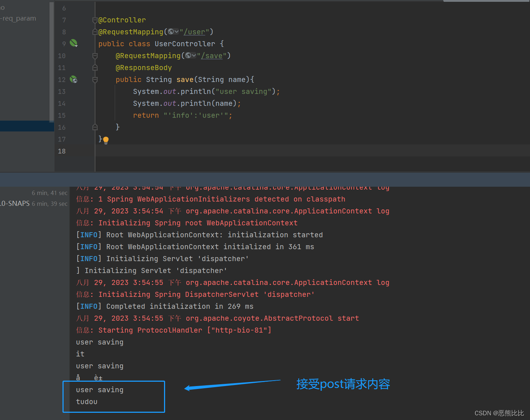Select the req_param item in the project tree
The height and width of the screenshot is (420, 530).
click(18, 18)
